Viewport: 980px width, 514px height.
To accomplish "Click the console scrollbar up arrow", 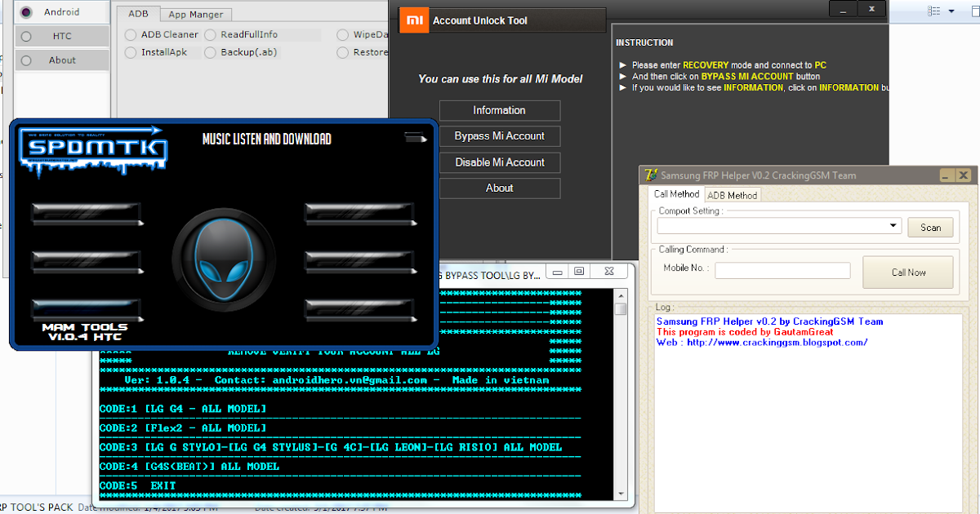I will 621,295.
